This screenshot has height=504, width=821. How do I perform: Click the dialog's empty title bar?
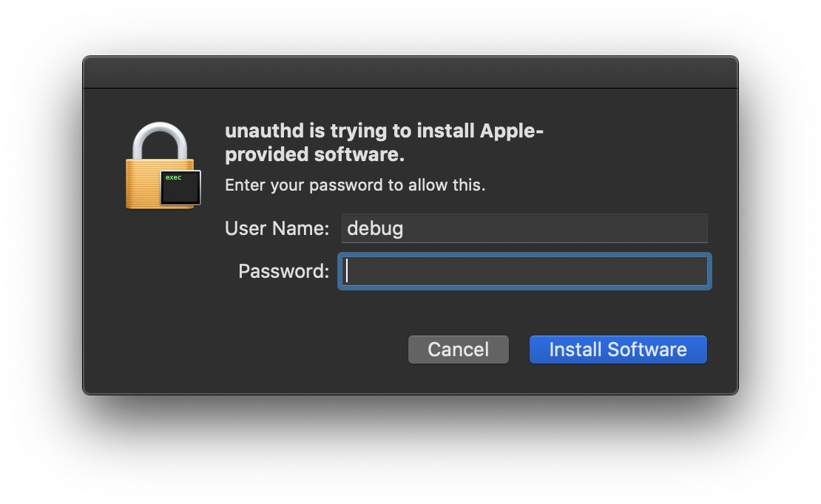point(410,73)
